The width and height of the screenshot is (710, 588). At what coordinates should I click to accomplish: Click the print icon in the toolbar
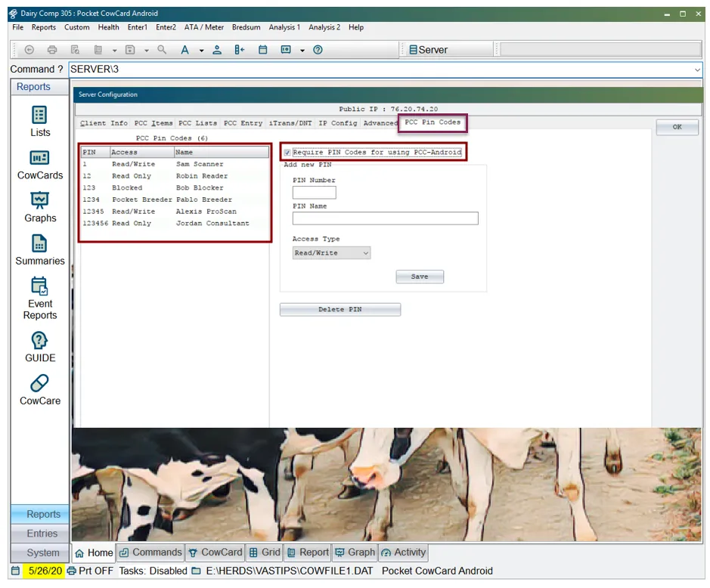pos(52,50)
